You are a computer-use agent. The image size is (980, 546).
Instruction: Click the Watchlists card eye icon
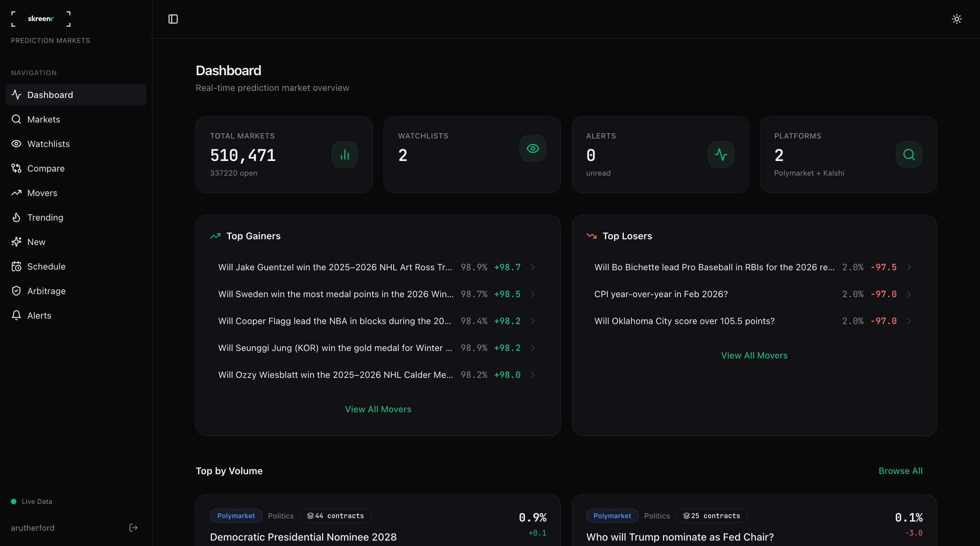(533, 148)
